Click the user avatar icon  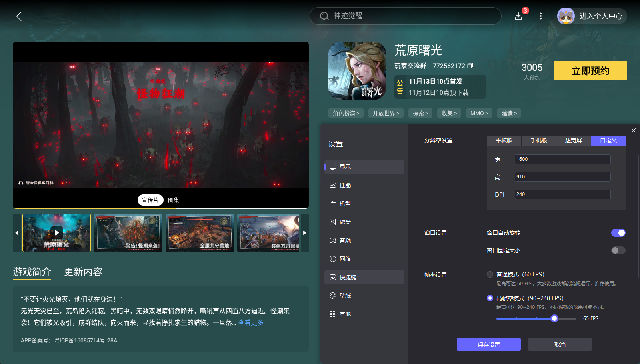coord(566,16)
